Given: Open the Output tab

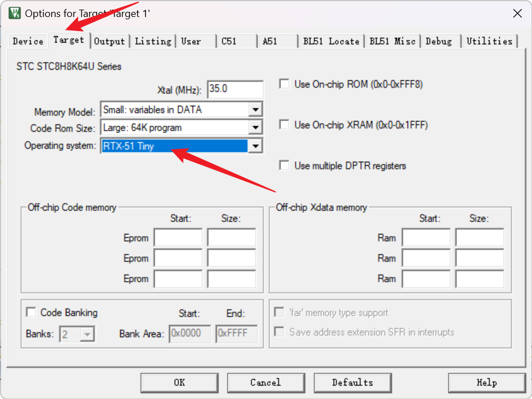Looking at the screenshot, I should [109, 41].
